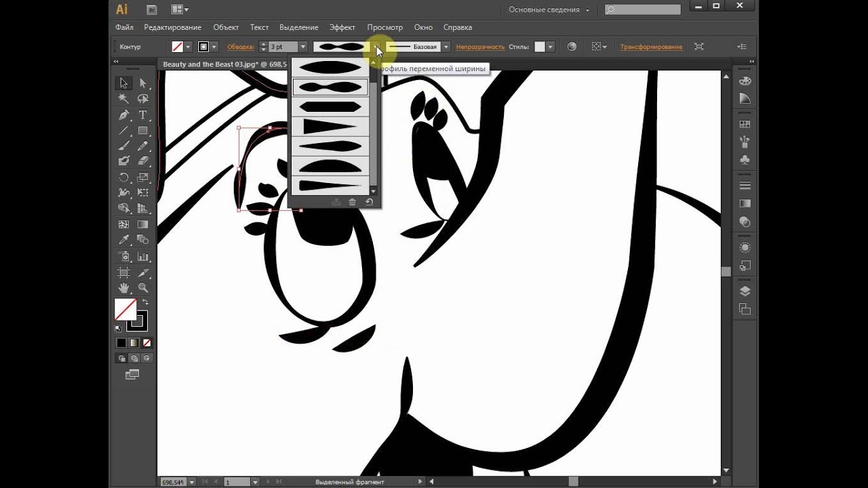Select the Direct Selection tool

[143, 83]
